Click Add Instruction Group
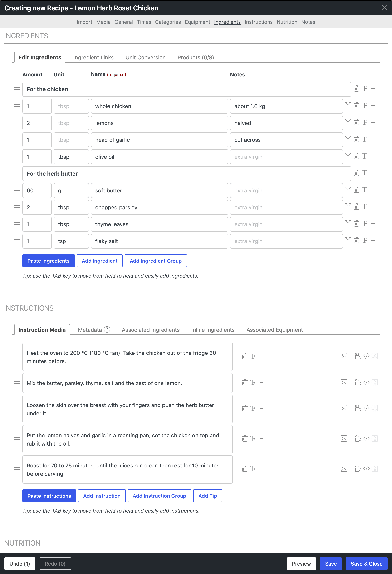Image resolution: width=392 pixels, height=574 pixels. [x=159, y=496]
